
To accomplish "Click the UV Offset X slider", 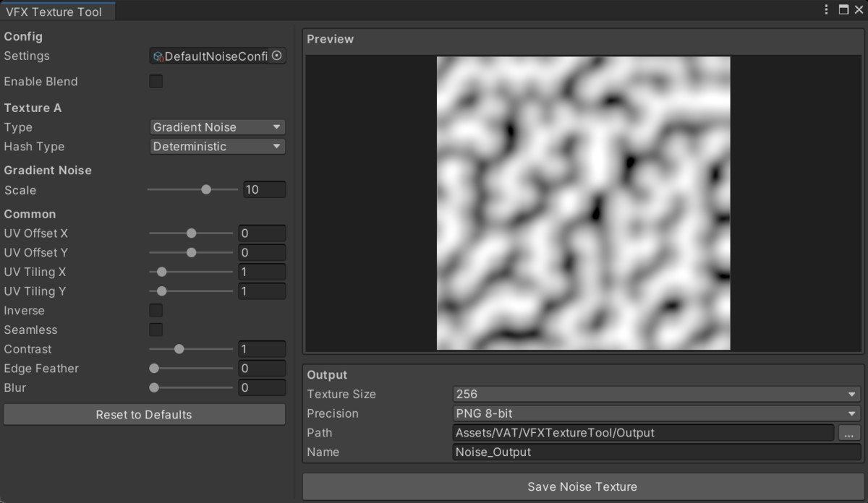I will coord(191,233).
